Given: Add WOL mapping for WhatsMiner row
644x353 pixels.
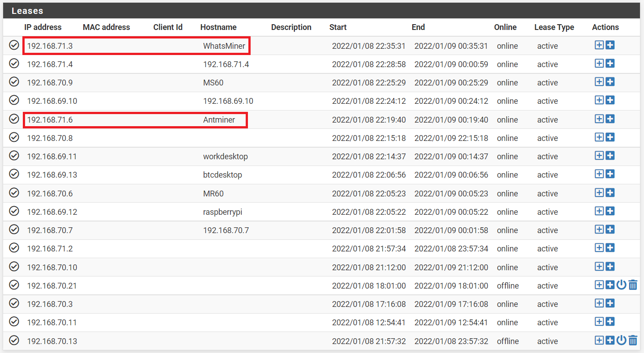Looking at the screenshot, I should tap(610, 45).
